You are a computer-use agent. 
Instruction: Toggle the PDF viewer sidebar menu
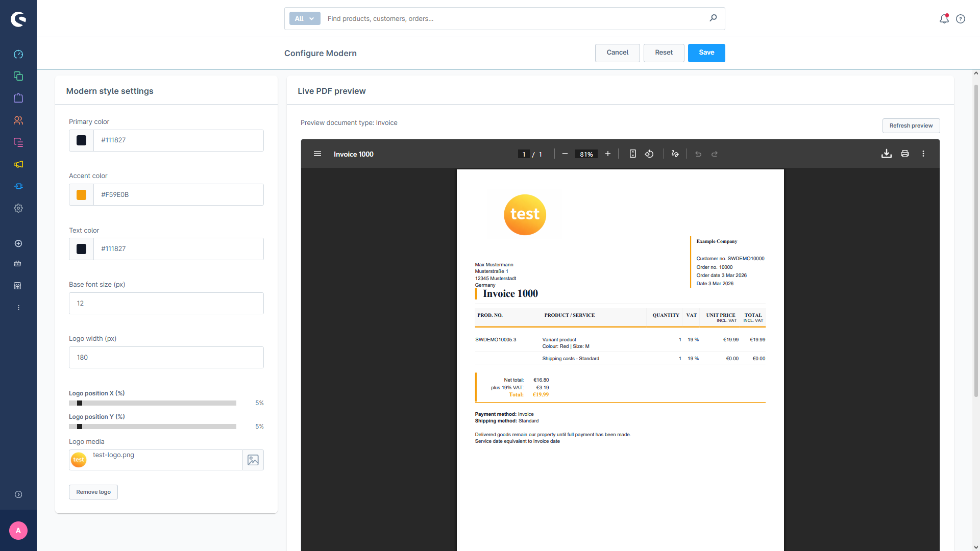pyautogui.click(x=317, y=154)
